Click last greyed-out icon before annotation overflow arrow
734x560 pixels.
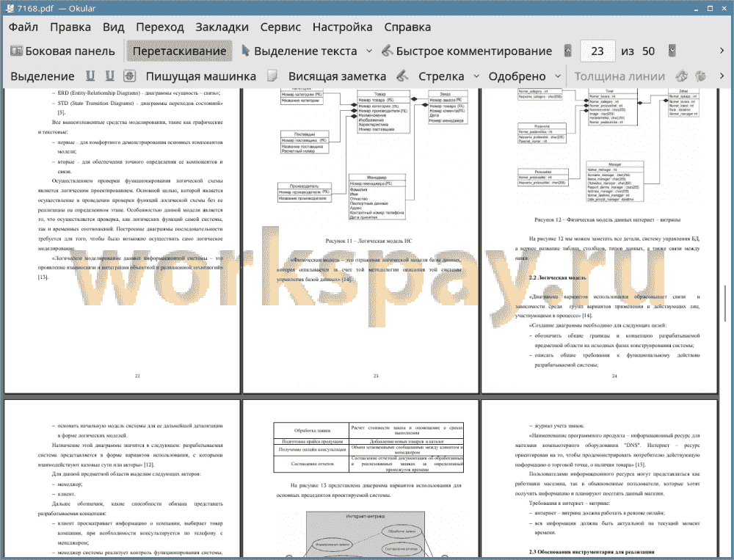coord(701,76)
